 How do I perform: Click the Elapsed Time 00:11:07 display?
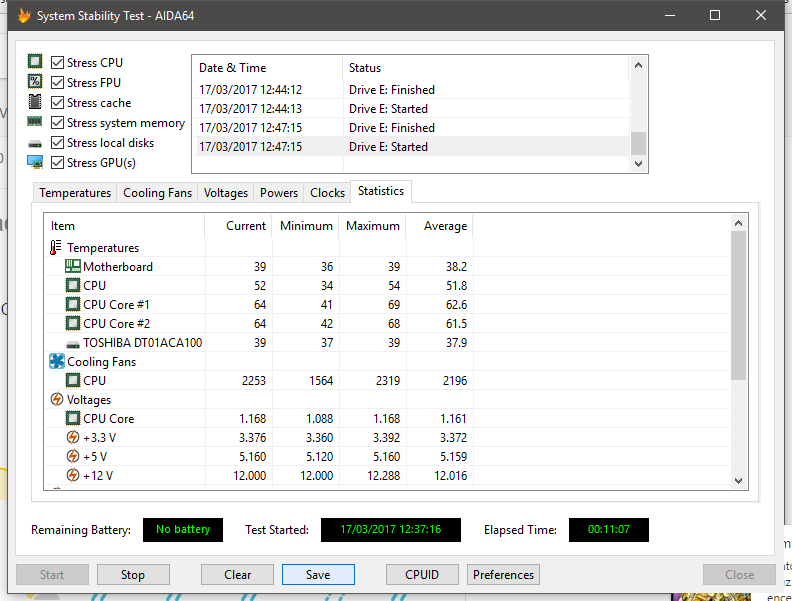coord(609,530)
